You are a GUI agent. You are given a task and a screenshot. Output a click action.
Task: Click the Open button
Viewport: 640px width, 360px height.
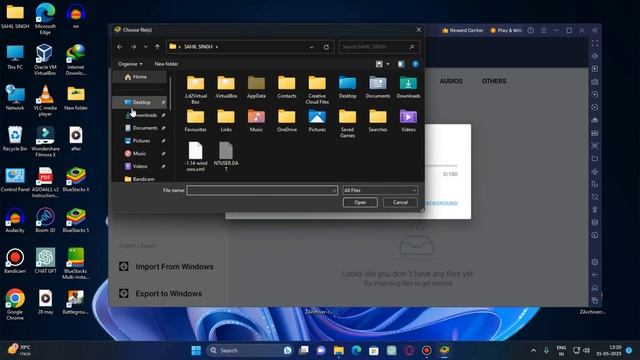[x=360, y=202]
